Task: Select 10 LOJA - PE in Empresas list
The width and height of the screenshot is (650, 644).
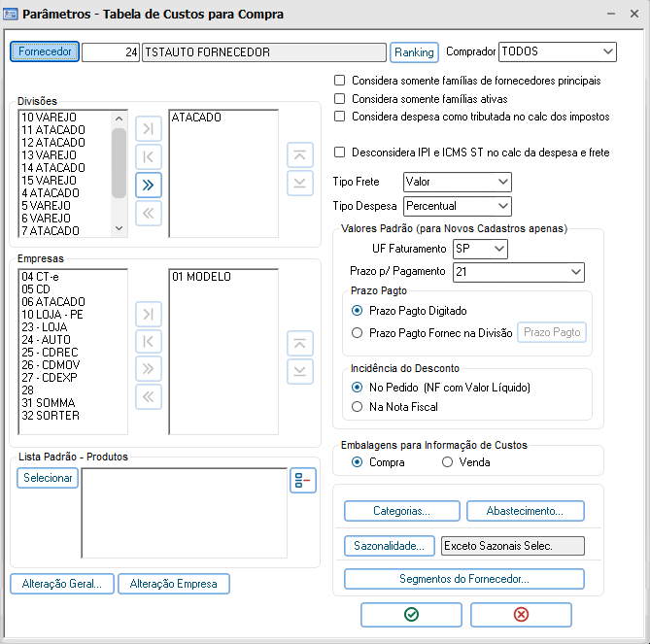Action: 52,315
